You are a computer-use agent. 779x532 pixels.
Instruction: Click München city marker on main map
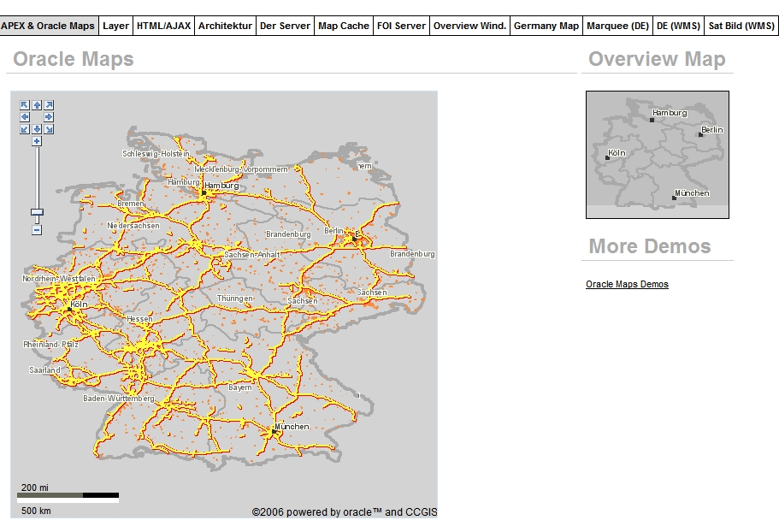[274, 432]
